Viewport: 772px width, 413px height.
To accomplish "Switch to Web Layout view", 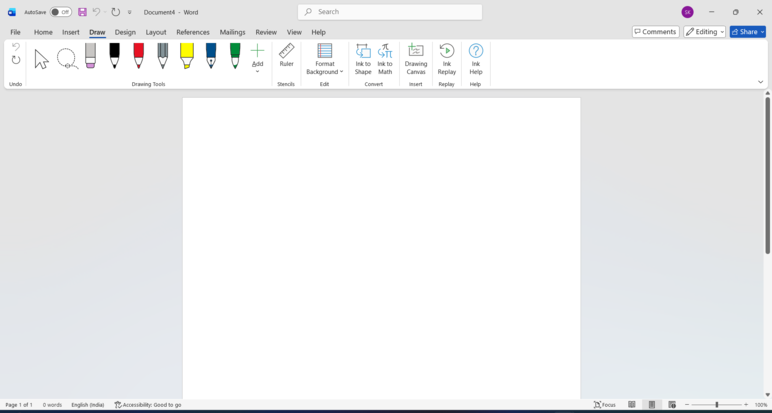I will [672, 405].
